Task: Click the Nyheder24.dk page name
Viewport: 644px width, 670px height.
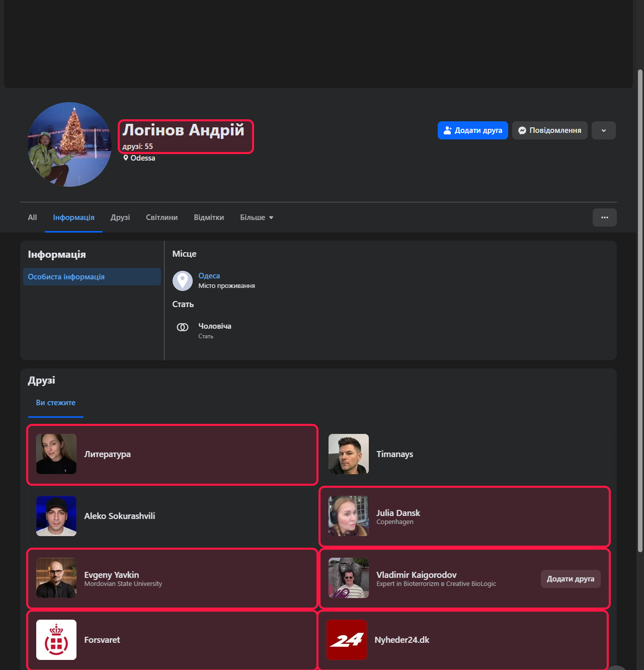Action: (x=402, y=640)
